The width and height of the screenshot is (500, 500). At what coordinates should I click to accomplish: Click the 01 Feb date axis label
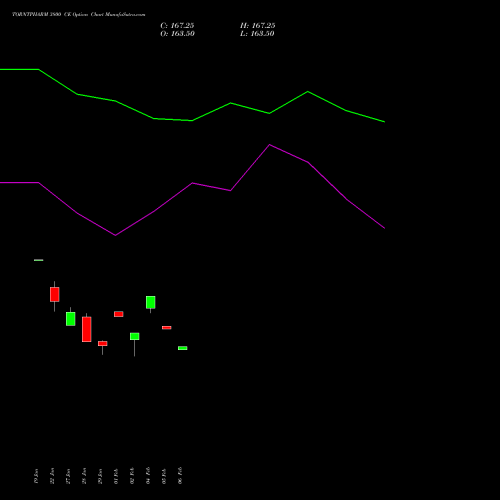(x=116, y=476)
